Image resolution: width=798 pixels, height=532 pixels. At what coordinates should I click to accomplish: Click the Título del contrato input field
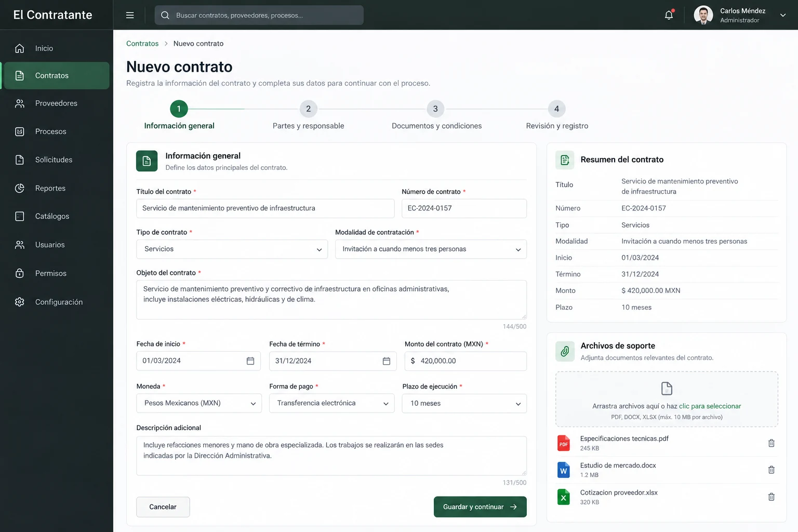[x=265, y=208]
